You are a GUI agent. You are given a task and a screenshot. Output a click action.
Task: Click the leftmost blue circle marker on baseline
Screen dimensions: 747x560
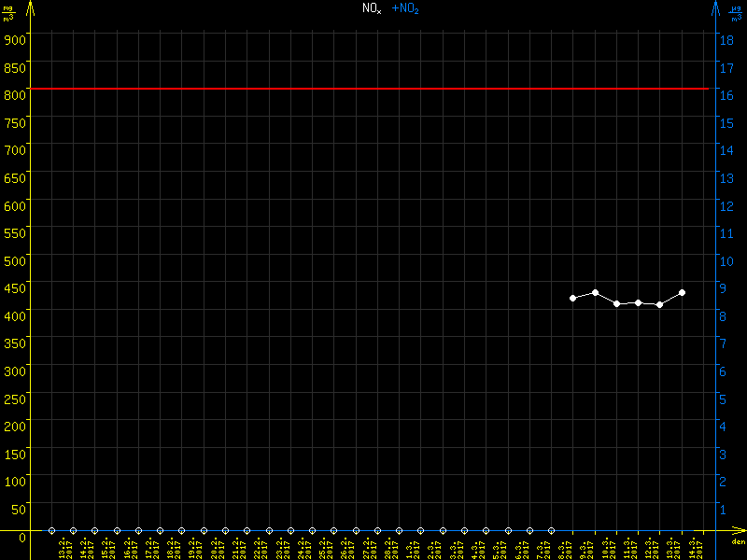pyautogui.click(x=51, y=530)
